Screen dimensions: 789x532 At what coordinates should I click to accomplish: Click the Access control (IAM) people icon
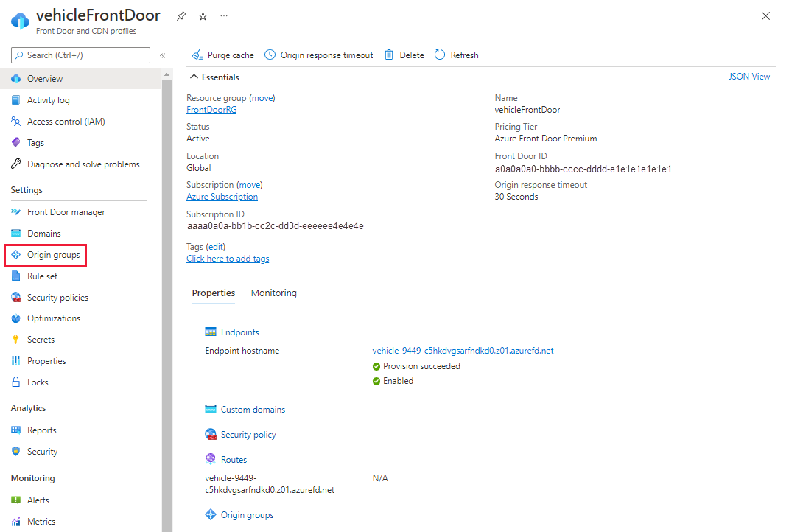[16, 122]
